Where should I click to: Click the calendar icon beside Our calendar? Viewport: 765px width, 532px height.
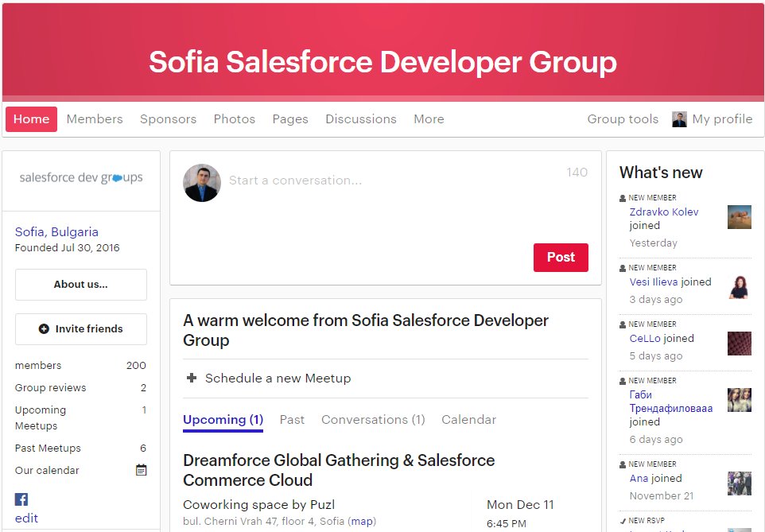(x=141, y=470)
